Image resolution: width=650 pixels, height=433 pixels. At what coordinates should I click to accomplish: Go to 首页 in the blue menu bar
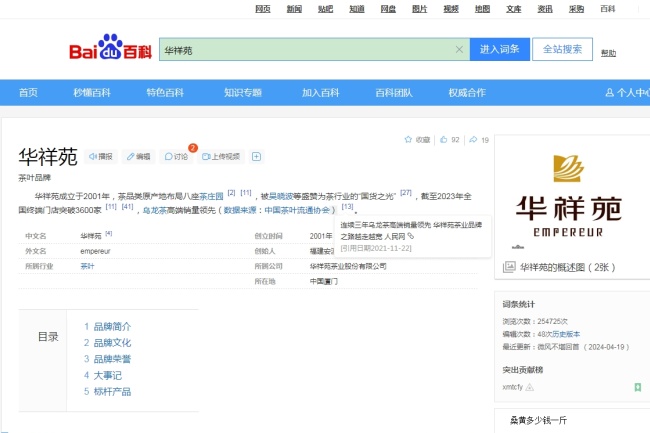[28, 92]
